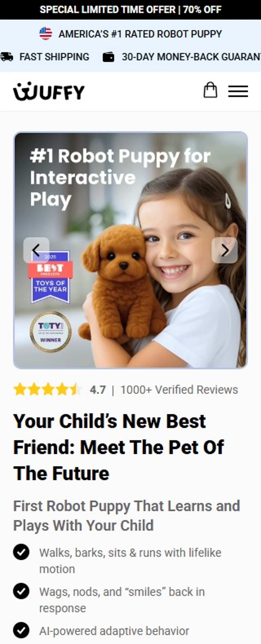Show the previous product image
Viewport: 261px width, 644px height.
(x=36, y=250)
